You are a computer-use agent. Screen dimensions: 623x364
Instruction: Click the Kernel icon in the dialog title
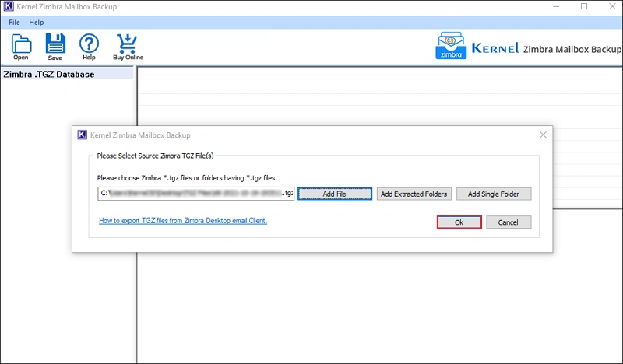(x=82, y=135)
